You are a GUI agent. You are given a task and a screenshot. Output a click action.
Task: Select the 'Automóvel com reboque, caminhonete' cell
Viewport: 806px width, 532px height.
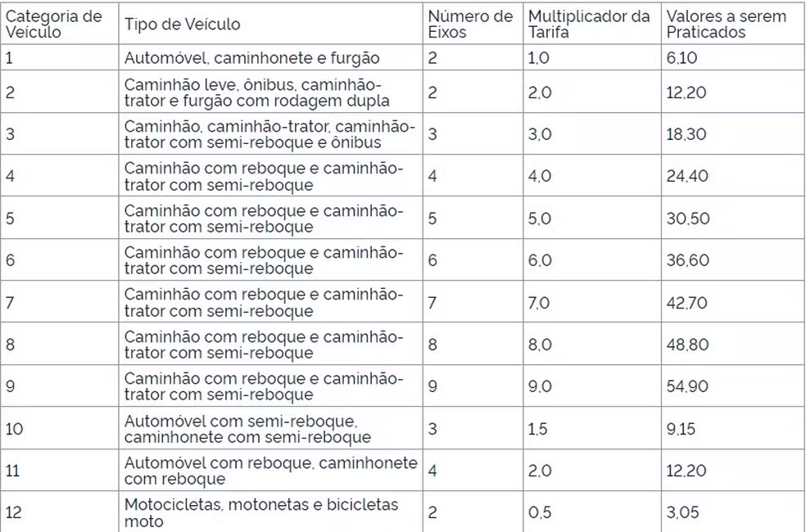click(x=271, y=471)
